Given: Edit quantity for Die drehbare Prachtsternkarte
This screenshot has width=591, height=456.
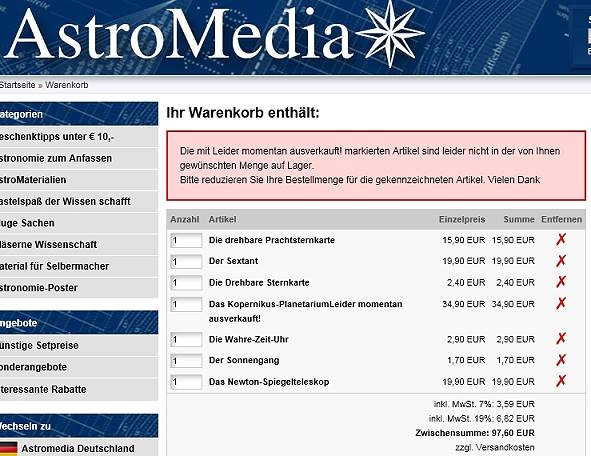Looking at the screenshot, I should [x=186, y=240].
